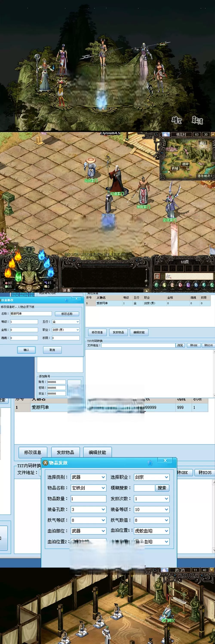Screen dimensions: 215x644
Task: Click the 天 logo icon in 物品发放 dialog
Action: [45, 463]
